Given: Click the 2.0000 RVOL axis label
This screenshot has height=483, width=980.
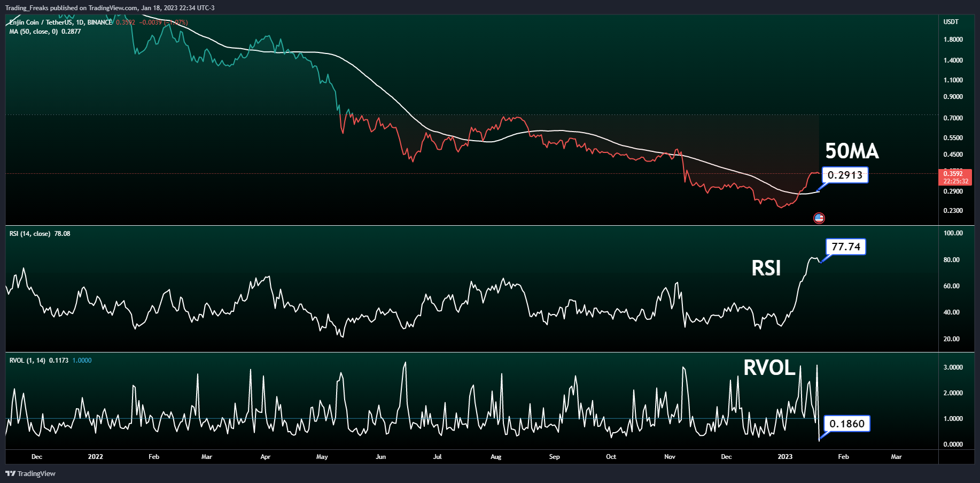Looking at the screenshot, I should 953,393.
